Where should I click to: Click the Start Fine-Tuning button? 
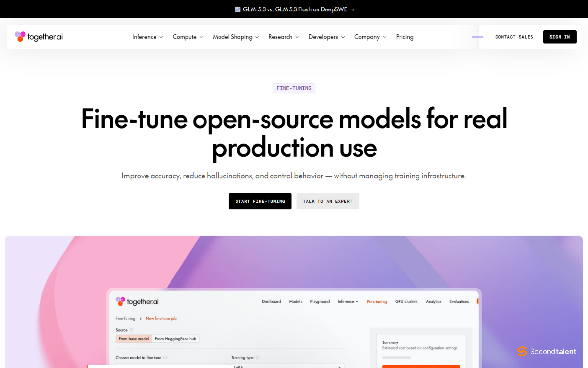coord(260,201)
